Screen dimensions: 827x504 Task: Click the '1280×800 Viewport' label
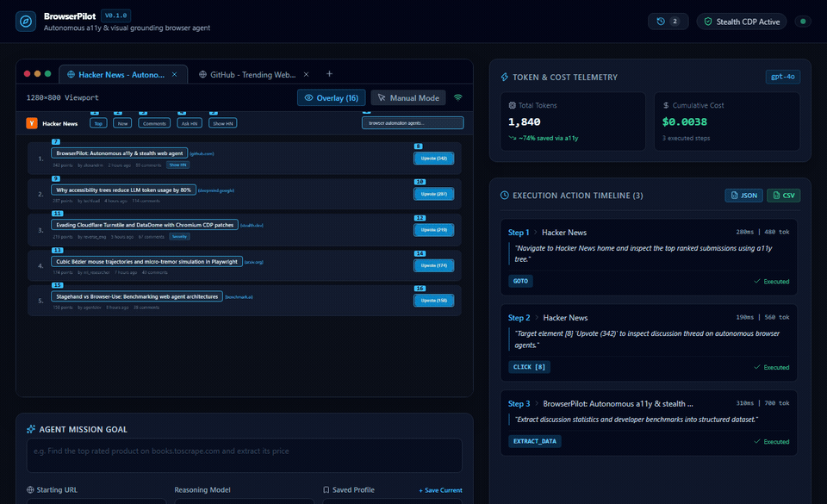tap(62, 97)
